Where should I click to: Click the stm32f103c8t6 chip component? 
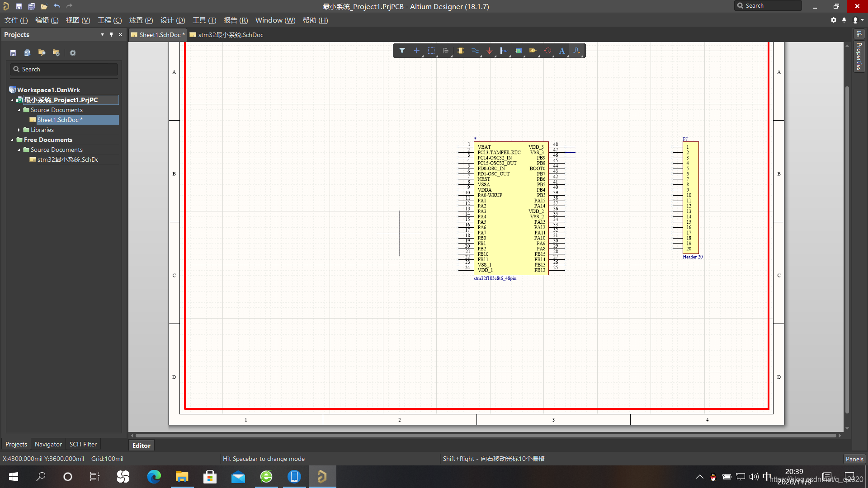511,208
